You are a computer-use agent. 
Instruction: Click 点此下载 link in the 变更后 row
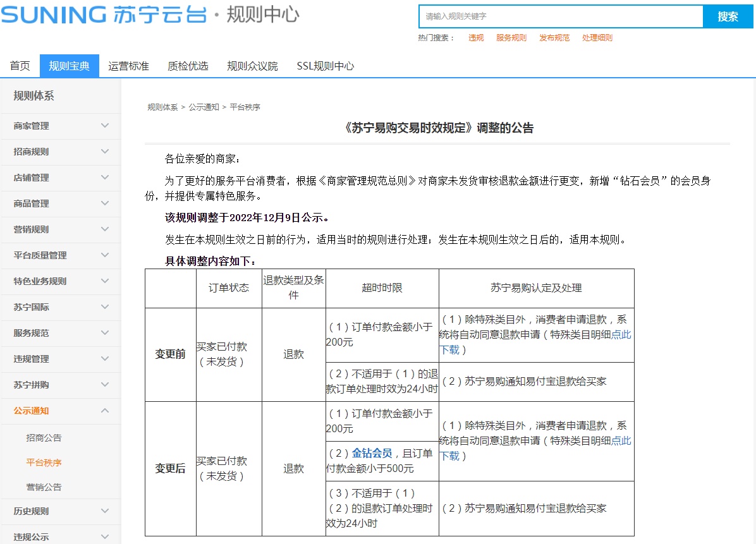(621, 441)
